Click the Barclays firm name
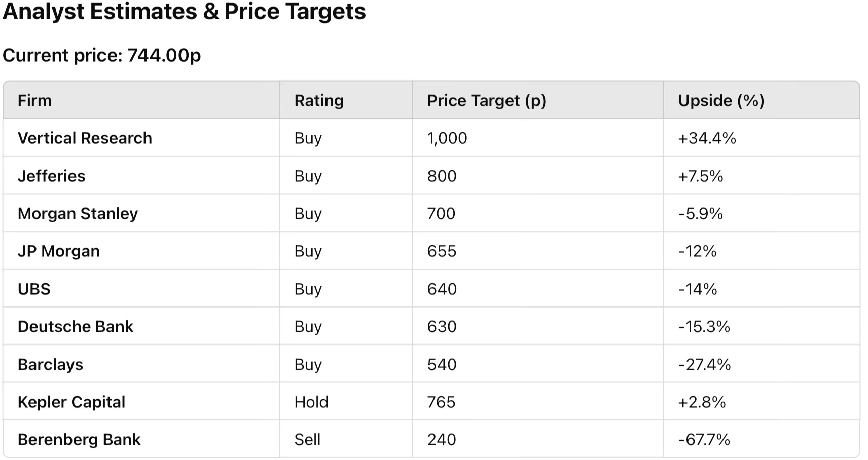Viewport: 868px width, 460px height. 50,364
